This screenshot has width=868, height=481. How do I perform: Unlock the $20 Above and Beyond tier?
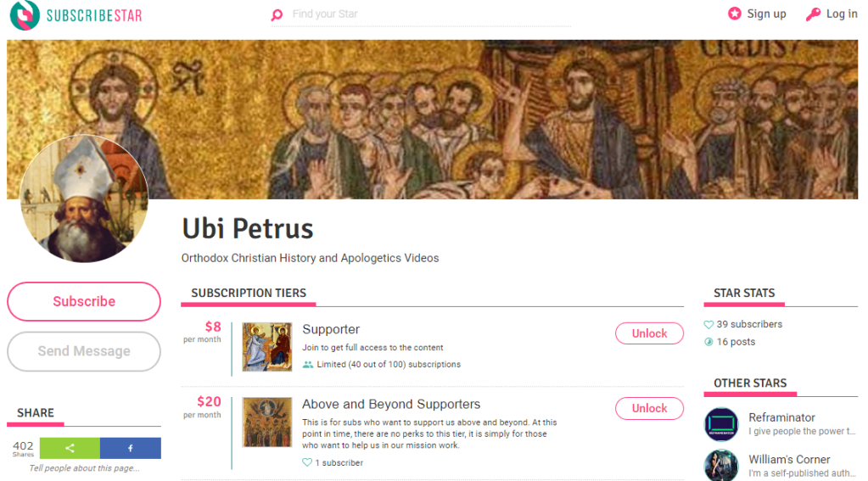click(649, 408)
